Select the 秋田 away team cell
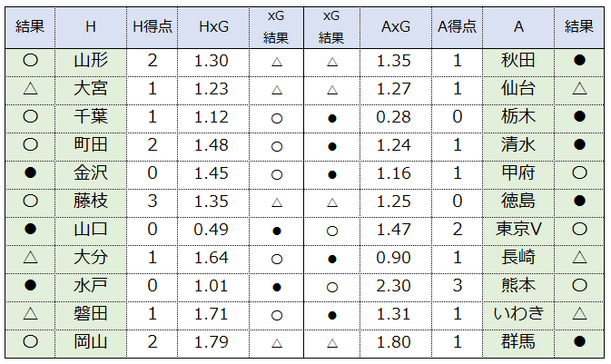 point(518,61)
